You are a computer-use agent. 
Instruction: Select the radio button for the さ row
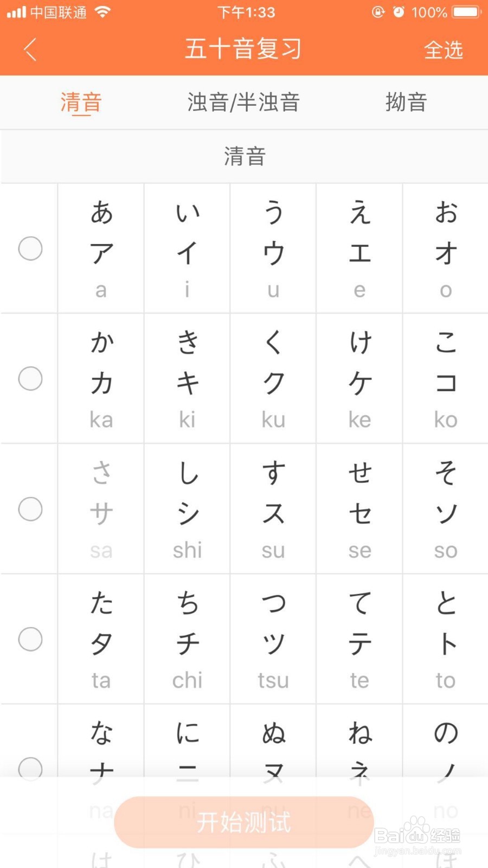pyautogui.click(x=30, y=509)
